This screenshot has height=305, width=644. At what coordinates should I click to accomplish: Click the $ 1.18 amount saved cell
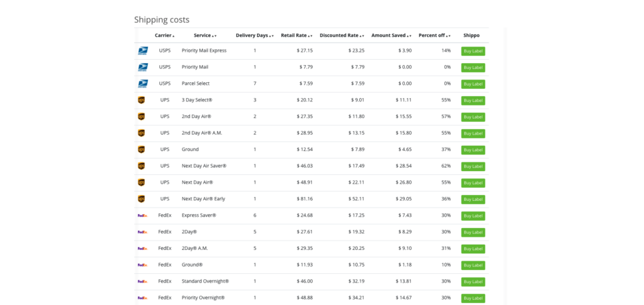404,265
